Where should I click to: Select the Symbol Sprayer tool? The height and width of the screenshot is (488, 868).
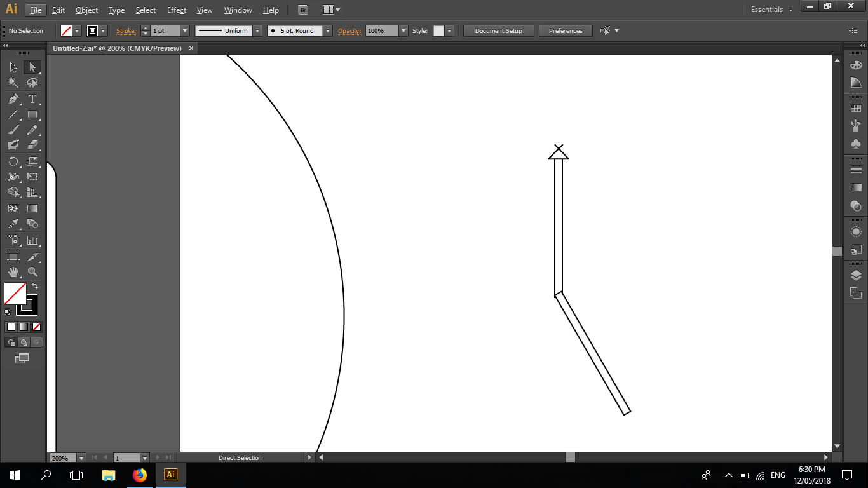click(x=13, y=241)
